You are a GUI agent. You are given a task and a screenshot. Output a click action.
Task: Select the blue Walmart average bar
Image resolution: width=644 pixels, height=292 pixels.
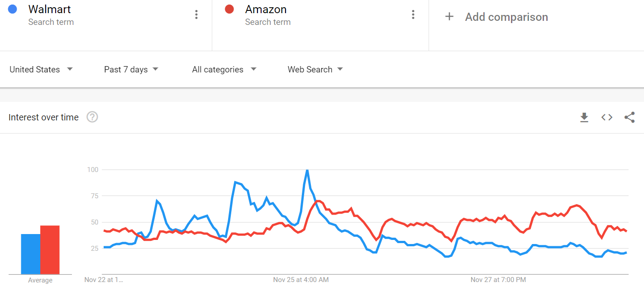pos(31,254)
